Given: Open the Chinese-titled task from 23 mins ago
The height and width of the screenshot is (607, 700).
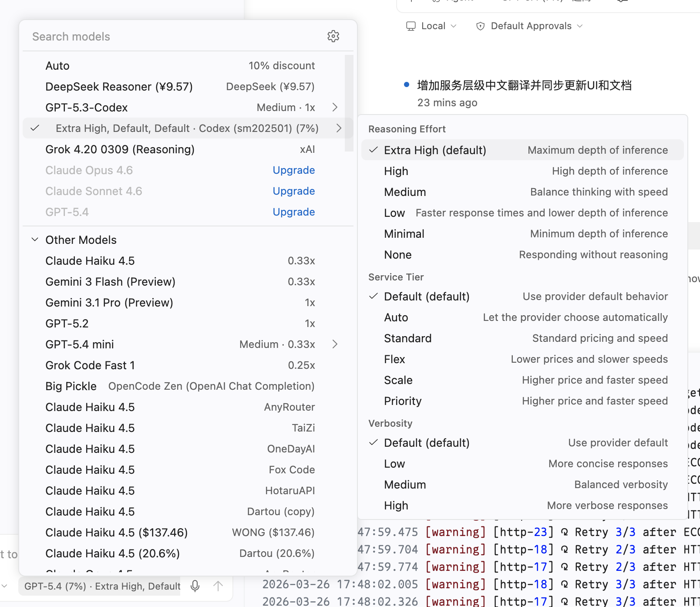Looking at the screenshot, I should click(524, 93).
